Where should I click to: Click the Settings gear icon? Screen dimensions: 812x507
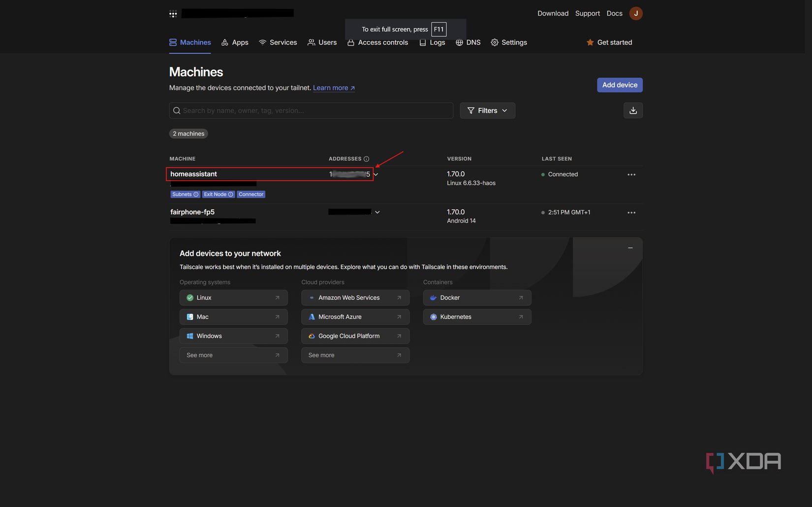pyautogui.click(x=495, y=42)
